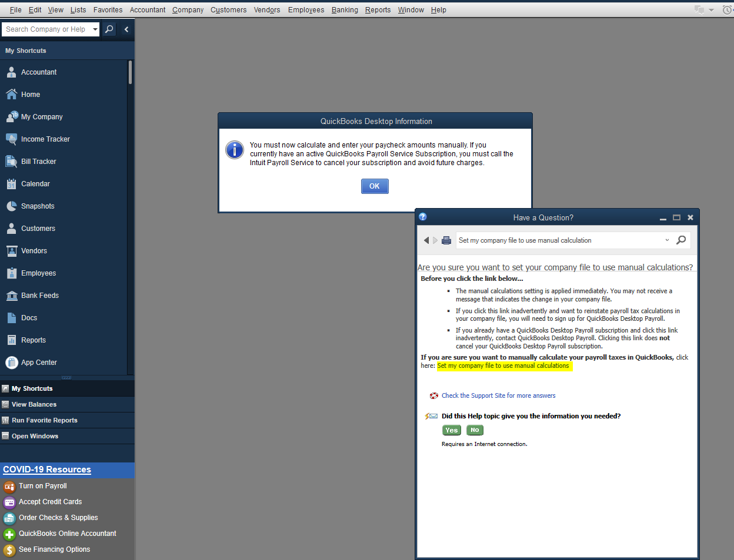The height and width of the screenshot is (560, 734).
Task: Open My Company shortcut icon
Action: tap(11, 117)
